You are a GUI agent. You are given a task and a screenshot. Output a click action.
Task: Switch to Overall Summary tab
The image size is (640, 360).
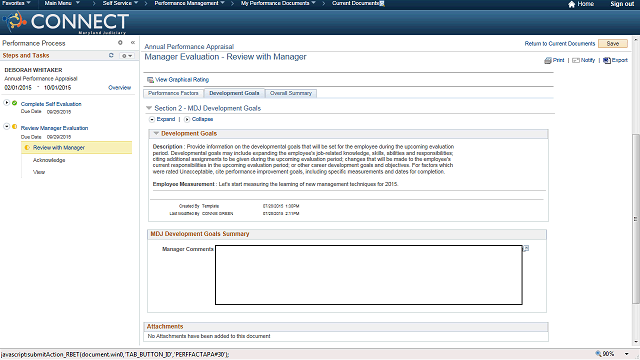[x=291, y=93]
